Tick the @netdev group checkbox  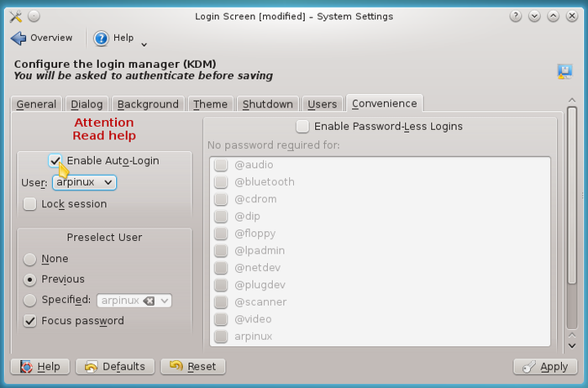point(221,268)
